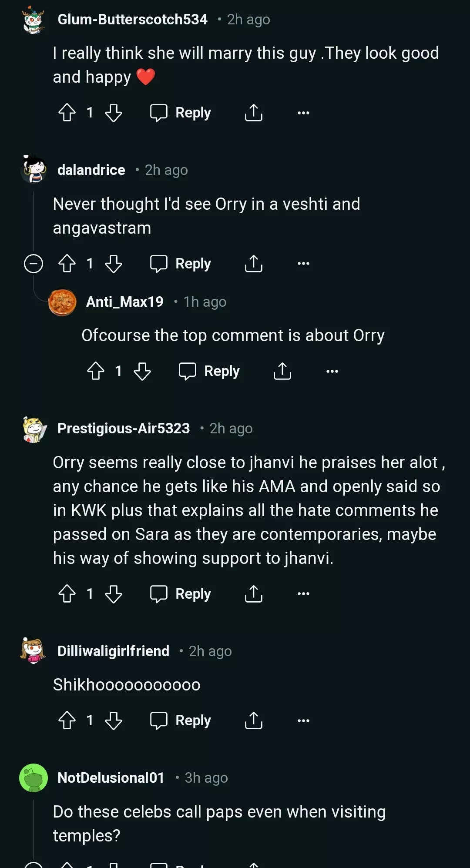Tap the Dilliwaligirlfriend avatar
This screenshot has height=868, width=470.
(34, 651)
